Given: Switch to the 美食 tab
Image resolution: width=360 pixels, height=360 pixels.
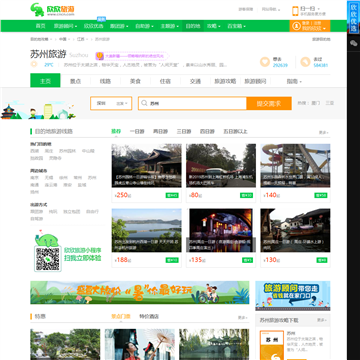Looking at the screenshot, I should [135, 81].
